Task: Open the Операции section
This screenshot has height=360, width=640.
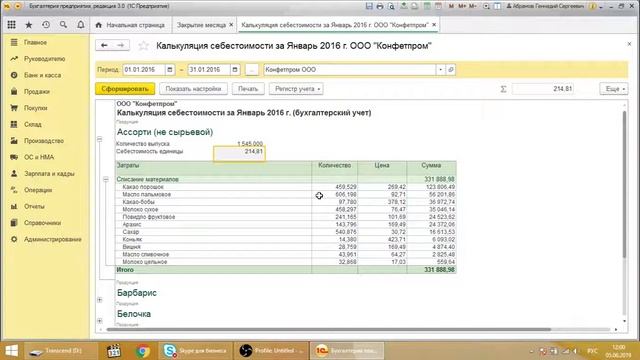Action: click(38, 190)
